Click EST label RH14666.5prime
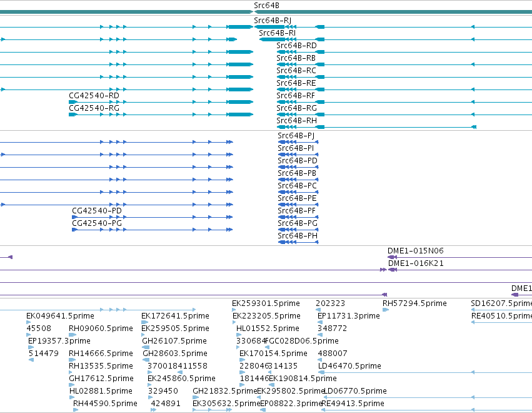The image size is (532, 413). click(101, 354)
